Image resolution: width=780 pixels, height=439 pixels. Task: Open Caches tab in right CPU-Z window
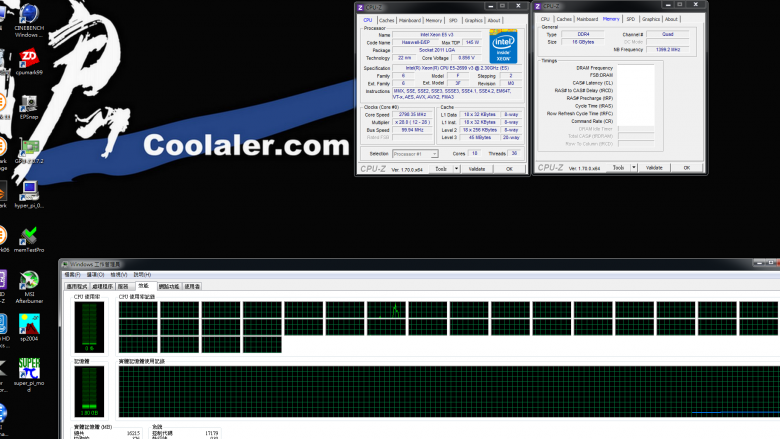pos(564,19)
